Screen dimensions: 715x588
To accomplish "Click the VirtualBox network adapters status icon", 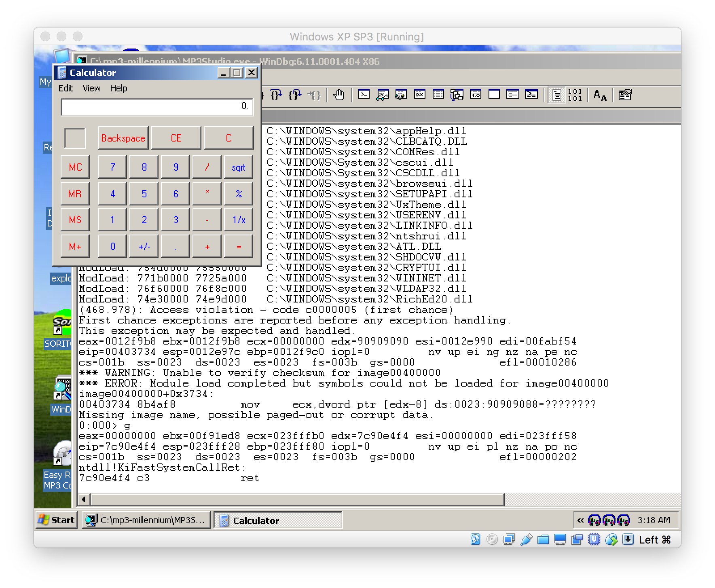I will tap(509, 539).
